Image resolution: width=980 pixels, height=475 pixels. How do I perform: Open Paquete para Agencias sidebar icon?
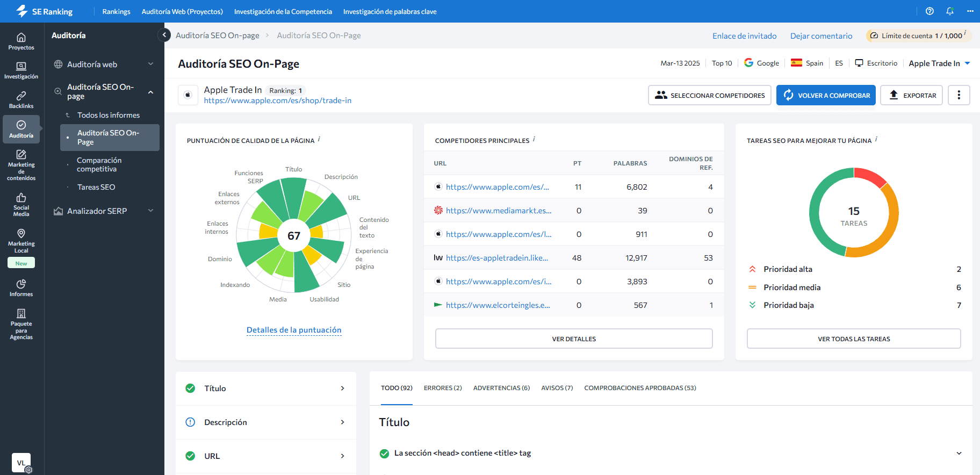[x=21, y=323]
